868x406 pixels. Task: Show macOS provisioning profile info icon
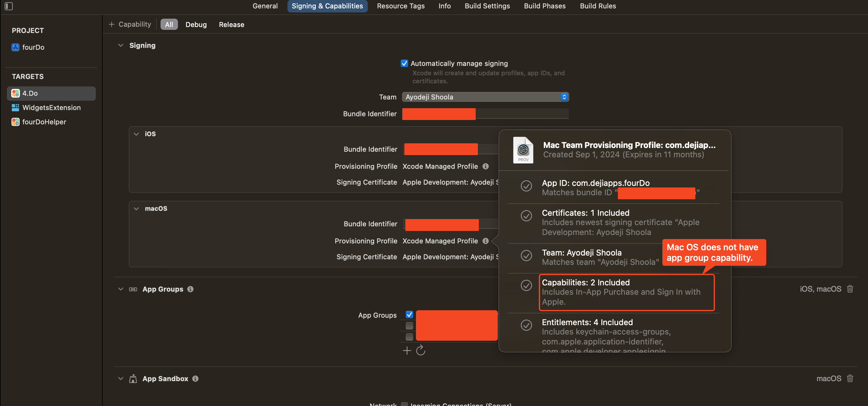pos(486,241)
